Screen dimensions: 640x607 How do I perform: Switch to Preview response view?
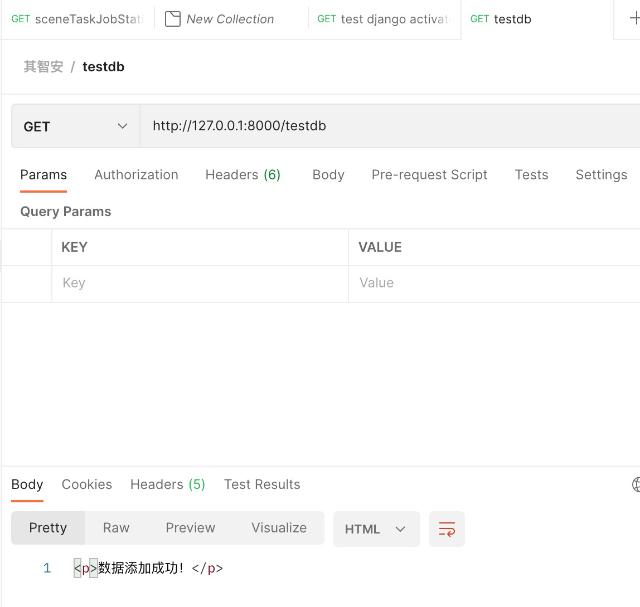tap(190, 528)
